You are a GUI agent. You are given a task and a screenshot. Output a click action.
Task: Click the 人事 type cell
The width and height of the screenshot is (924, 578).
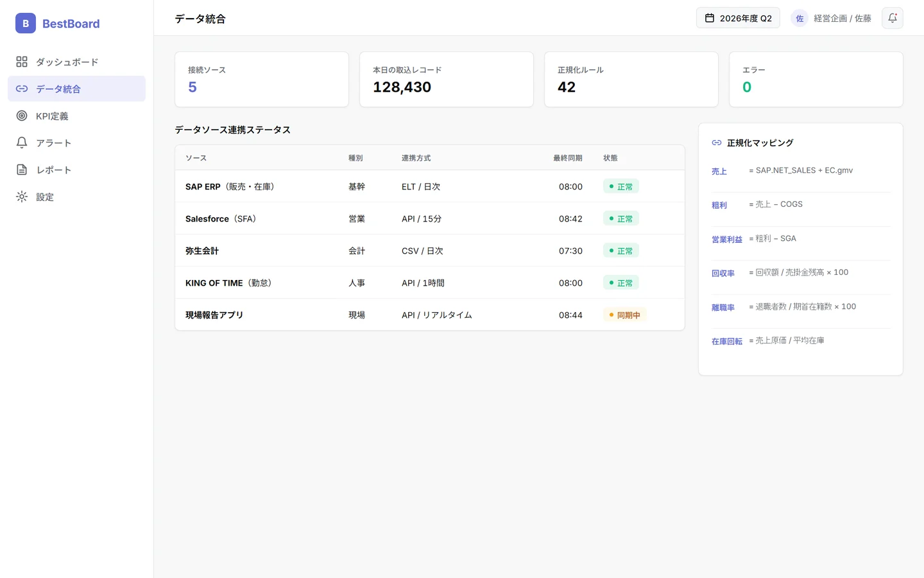(357, 283)
